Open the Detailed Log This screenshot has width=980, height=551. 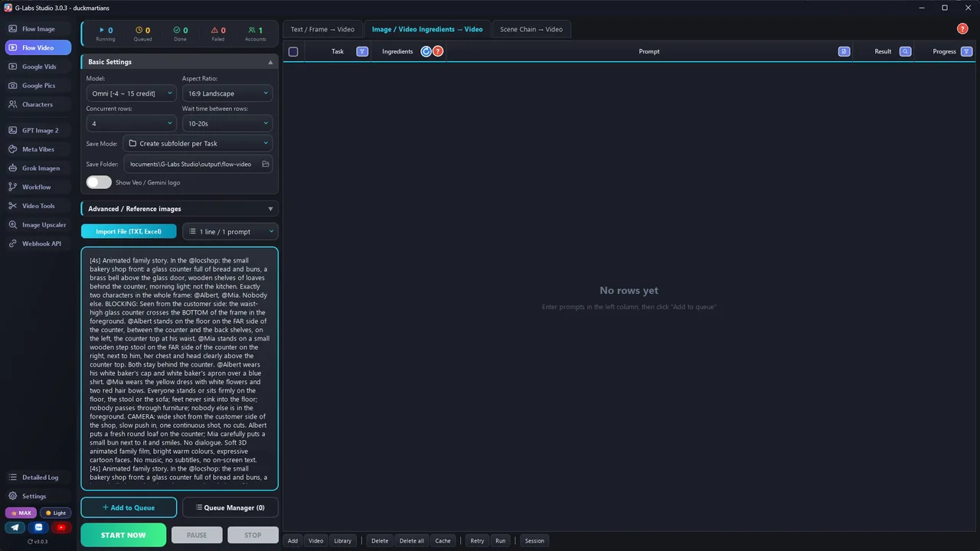click(38, 478)
